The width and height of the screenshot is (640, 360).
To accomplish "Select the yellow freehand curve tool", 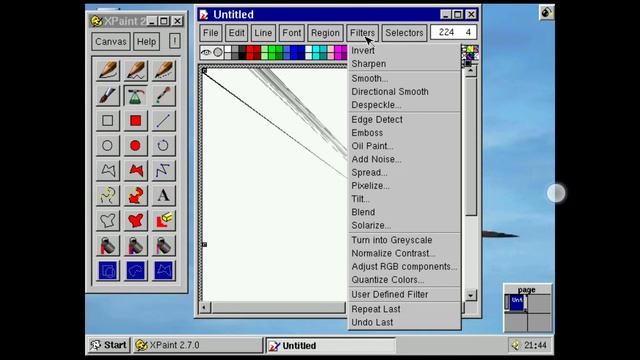I will click(x=108, y=196).
